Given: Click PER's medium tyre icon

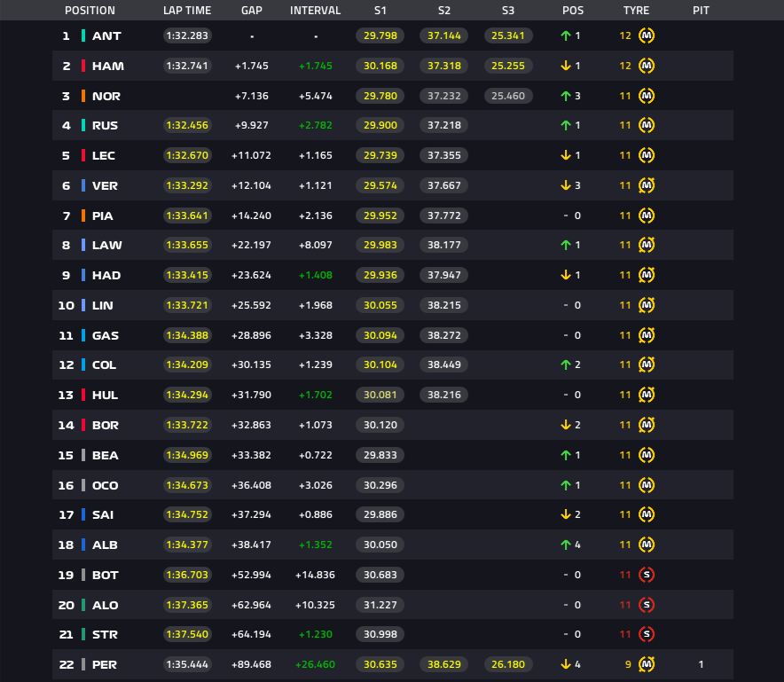Looking at the screenshot, I should pos(647,664).
